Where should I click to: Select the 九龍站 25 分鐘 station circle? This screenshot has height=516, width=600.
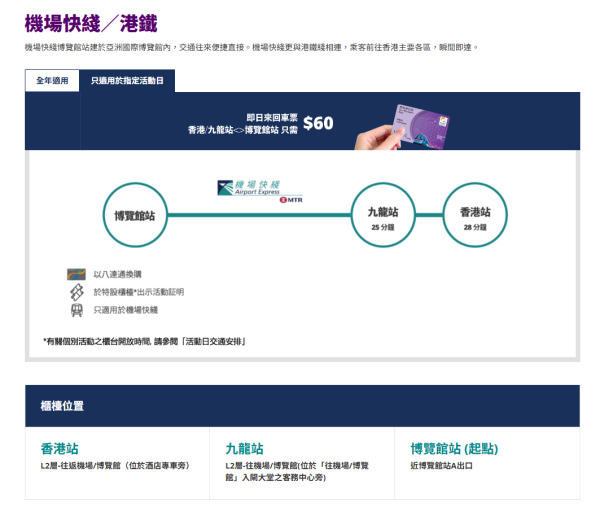[383, 215]
